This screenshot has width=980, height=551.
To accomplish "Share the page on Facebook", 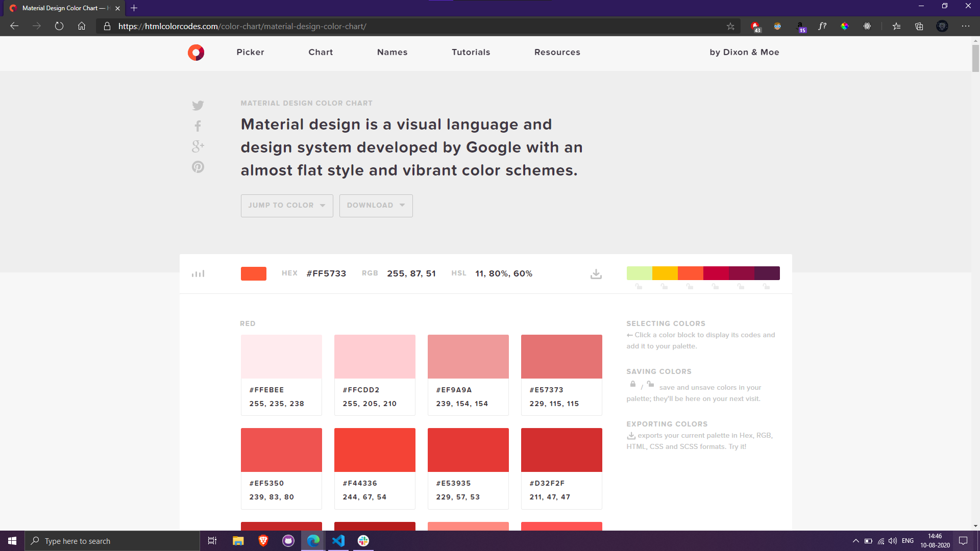I will pyautogui.click(x=198, y=126).
